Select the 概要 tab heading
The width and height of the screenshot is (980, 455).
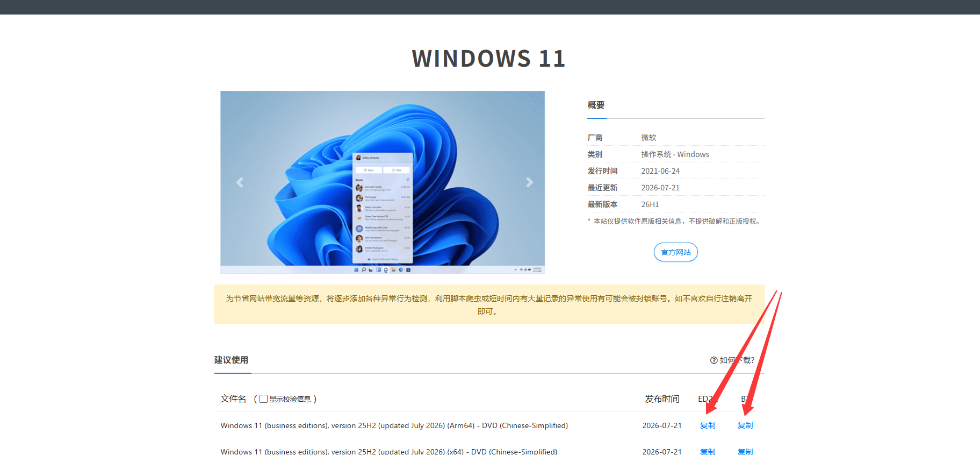(x=596, y=105)
